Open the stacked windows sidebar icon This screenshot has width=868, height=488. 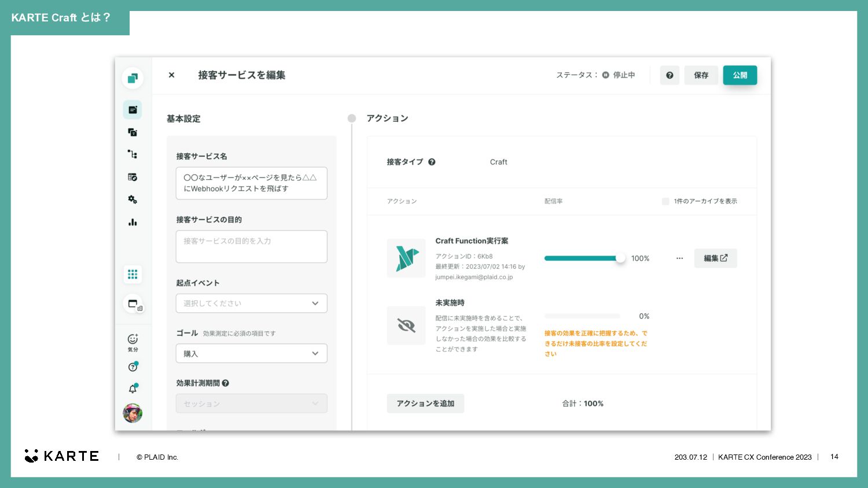pos(133,132)
